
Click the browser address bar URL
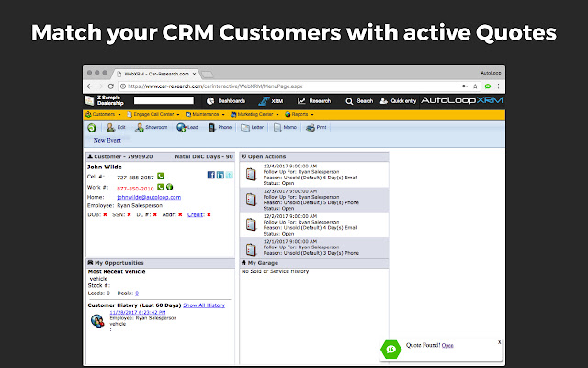point(215,86)
